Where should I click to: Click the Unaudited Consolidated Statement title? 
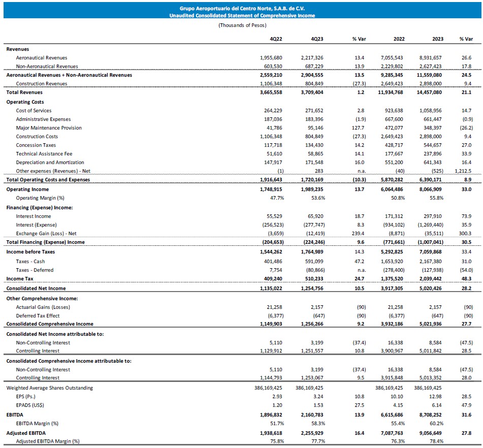click(x=242, y=16)
